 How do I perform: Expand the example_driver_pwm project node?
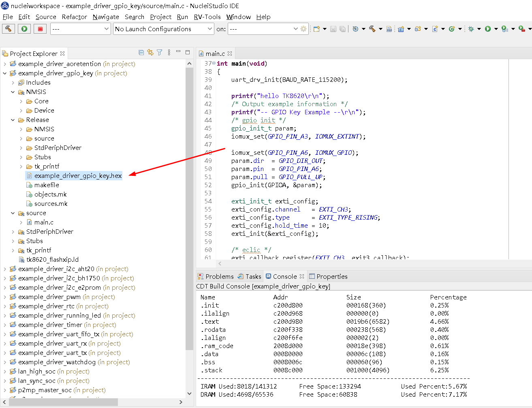click(x=5, y=297)
